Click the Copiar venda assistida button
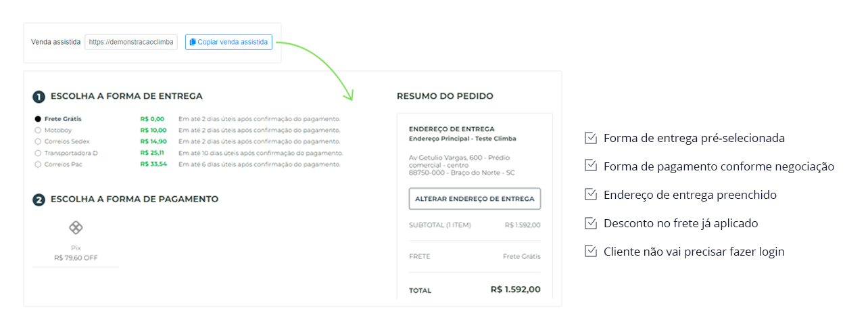868x326 pixels. click(228, 42)
